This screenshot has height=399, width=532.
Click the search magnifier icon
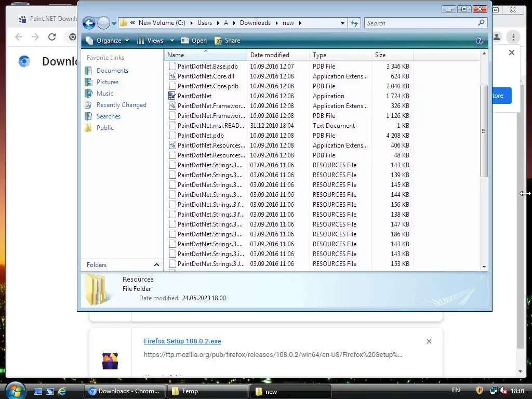click(x=481, y=23)
